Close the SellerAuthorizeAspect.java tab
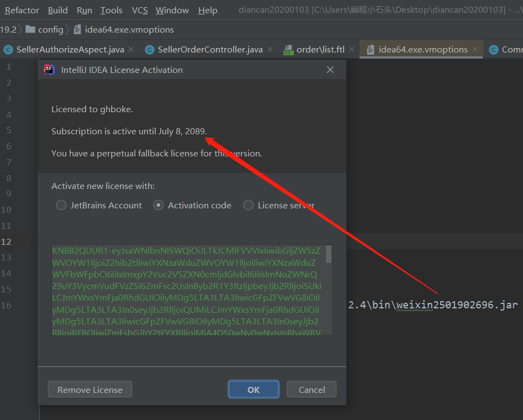The image size is (523, 420). (131, 49)
